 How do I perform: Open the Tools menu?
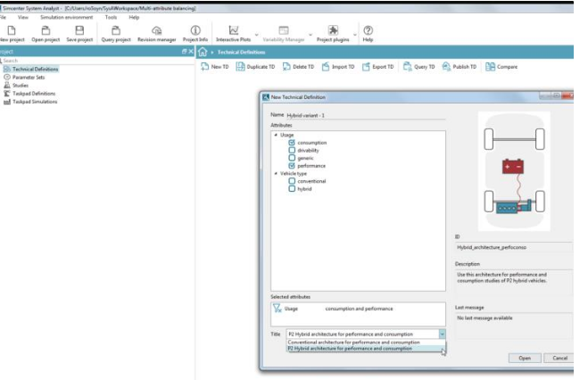click(x=111, y=17)
